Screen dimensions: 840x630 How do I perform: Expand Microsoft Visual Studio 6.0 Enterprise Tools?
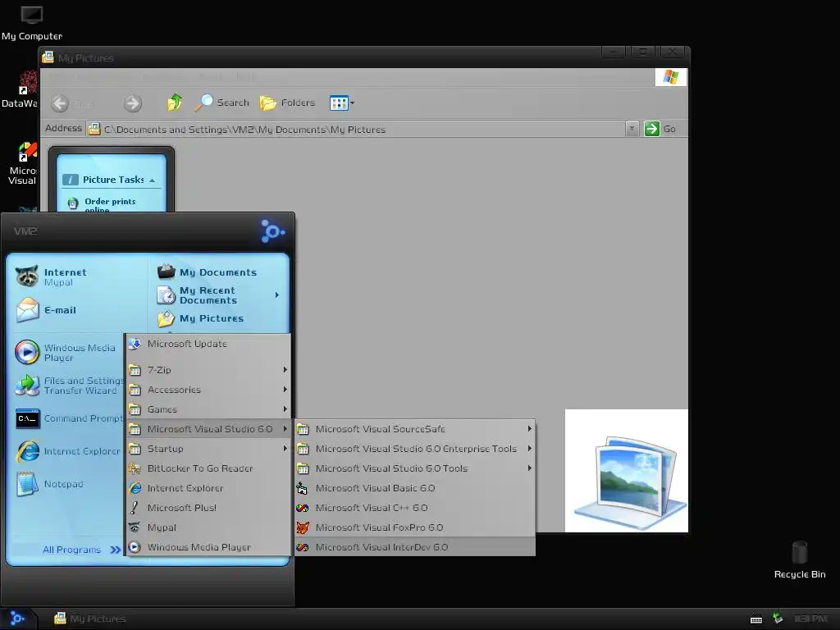pos(414,449)
